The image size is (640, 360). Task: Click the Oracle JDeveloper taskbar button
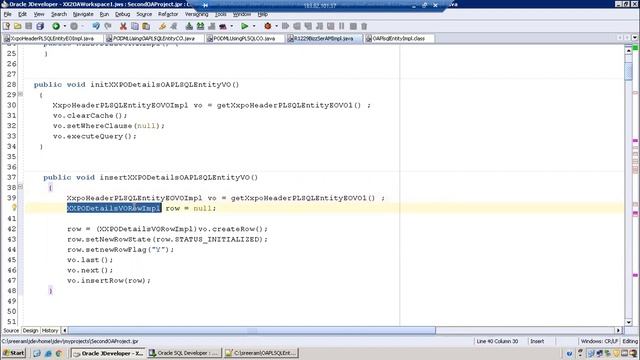coord(108,353)
